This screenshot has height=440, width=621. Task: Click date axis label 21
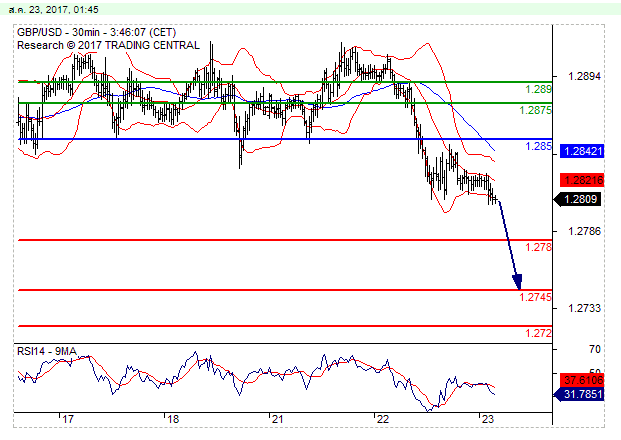(278, 419)
